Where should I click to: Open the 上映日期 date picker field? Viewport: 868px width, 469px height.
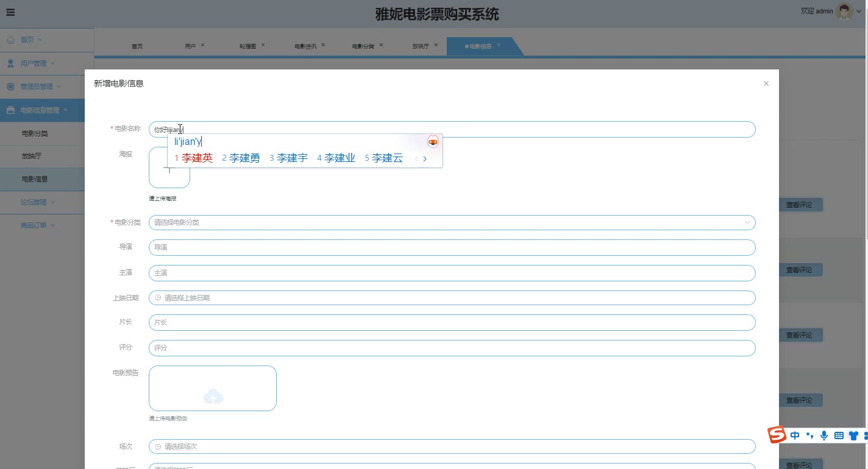point(452,298)
